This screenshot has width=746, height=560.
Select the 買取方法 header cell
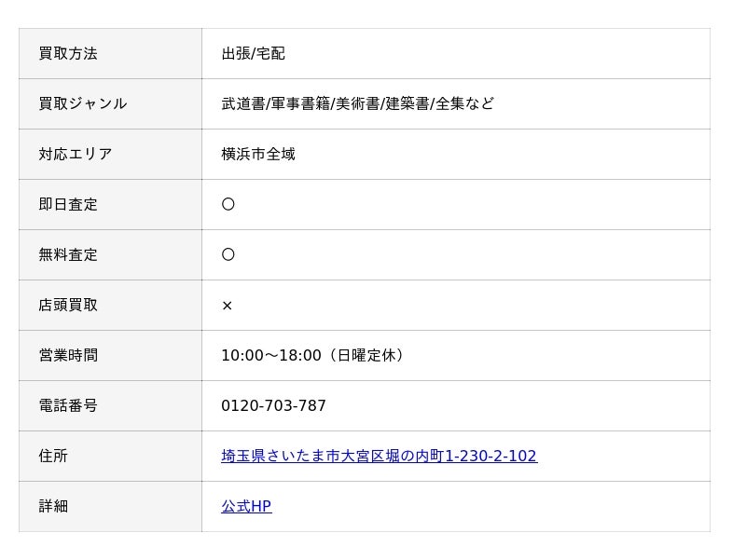110,54
